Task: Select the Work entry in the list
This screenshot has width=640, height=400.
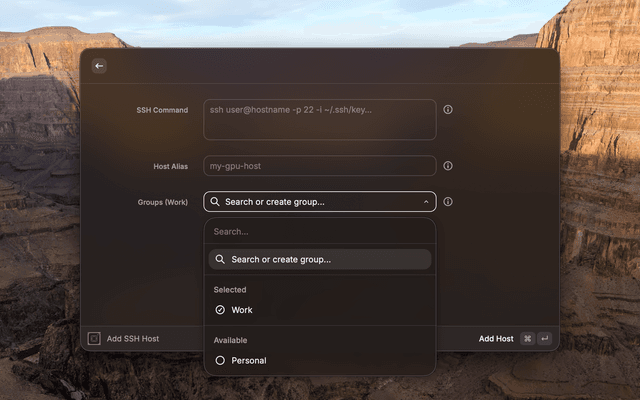Action: coord(242,310)
